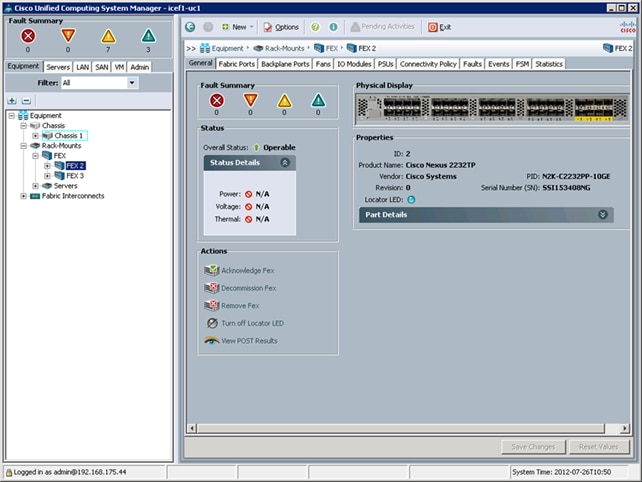Open the Fans tab
This screenshot has width=642, height=482.
click(323, 64)
